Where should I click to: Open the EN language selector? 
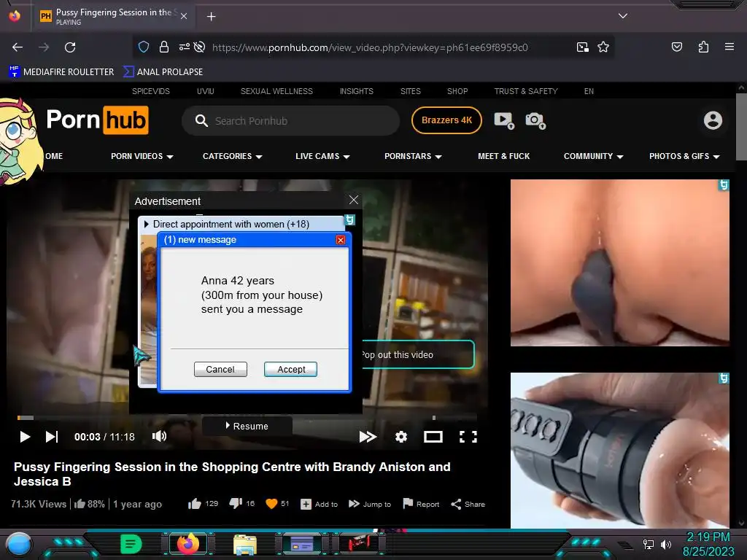(589, 91)
